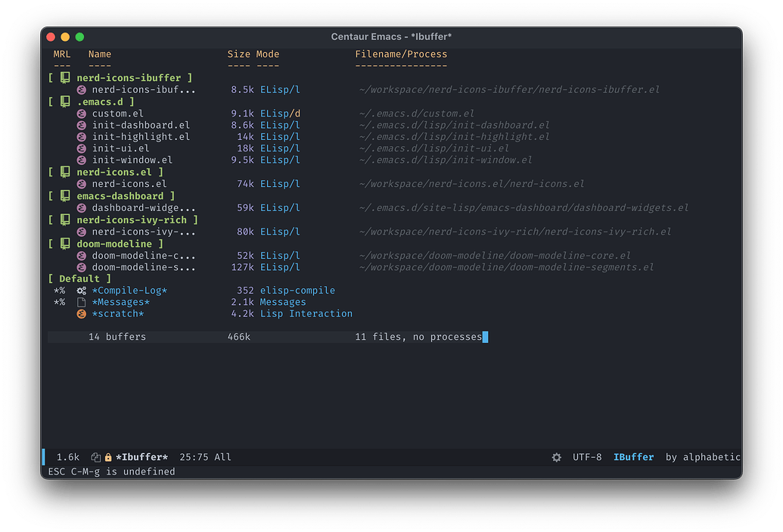Screen dimensions: 783x532
Task: Click 'by alphabetic' to change sorting
Action: tap(704, 456)
